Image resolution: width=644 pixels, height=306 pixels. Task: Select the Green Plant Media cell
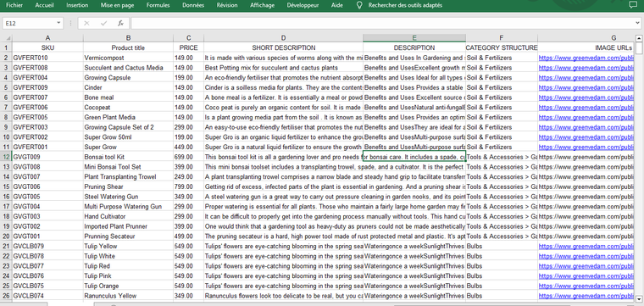[128, 118]
